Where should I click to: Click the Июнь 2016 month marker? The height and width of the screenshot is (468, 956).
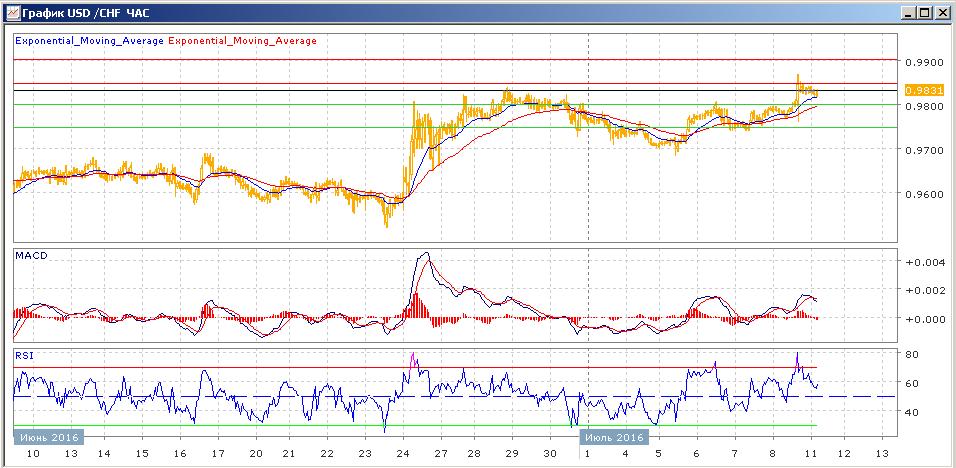click(48, 437)
